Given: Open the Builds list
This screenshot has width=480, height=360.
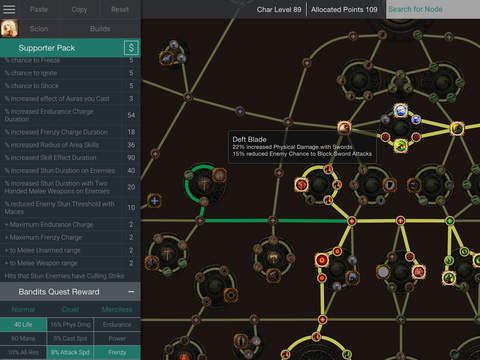Looking at the screenshot, I should coord(100,29).
